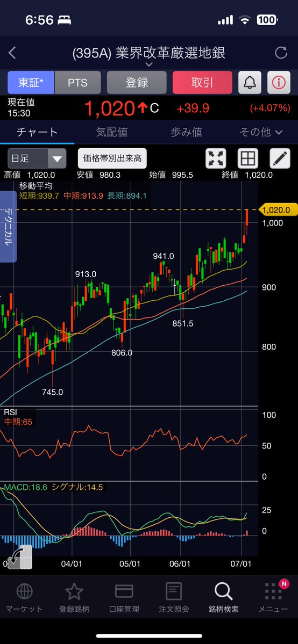
Task: Open the multi-chart grid layout
Action: pos(248,158)
